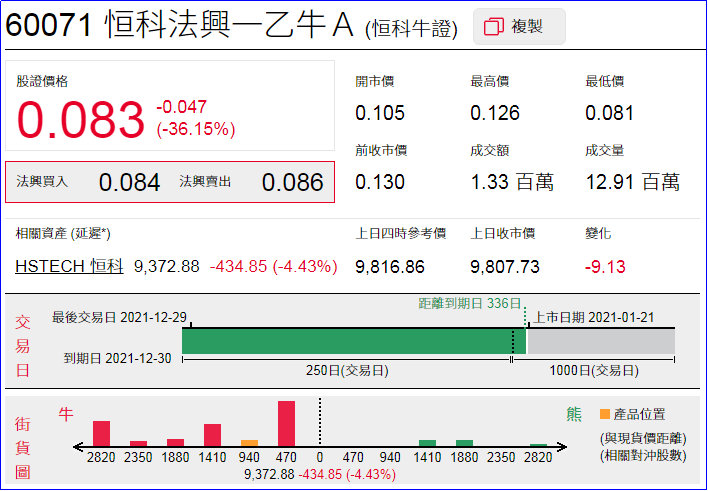Image resolution: width=708 pixels, height=491 pixels.
Task: Click the 9,372.88 value below the chart
Action: [x=269, y=475]
